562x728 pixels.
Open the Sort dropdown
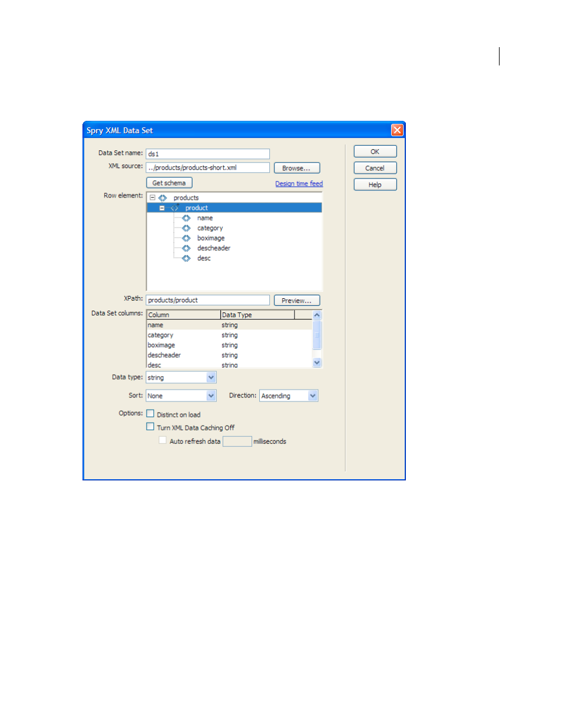click(211, 396)
